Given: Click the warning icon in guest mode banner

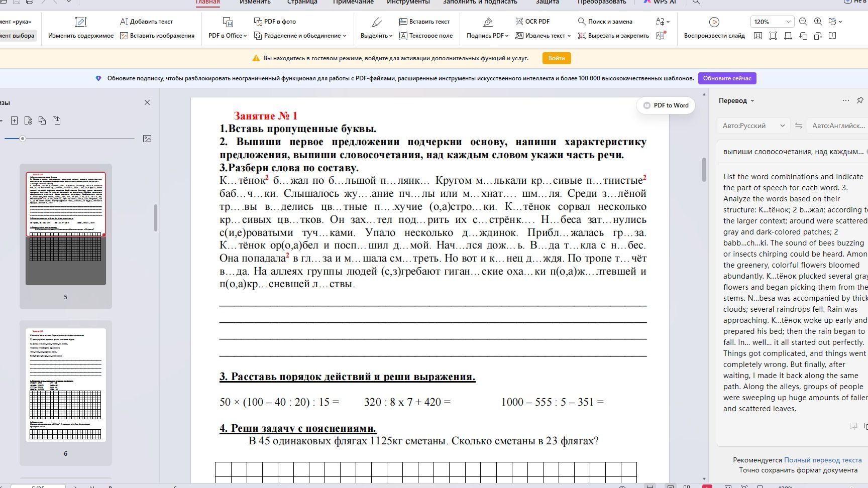Looking at the screenshot, I should pyautogui.click(x=256, y=58).
